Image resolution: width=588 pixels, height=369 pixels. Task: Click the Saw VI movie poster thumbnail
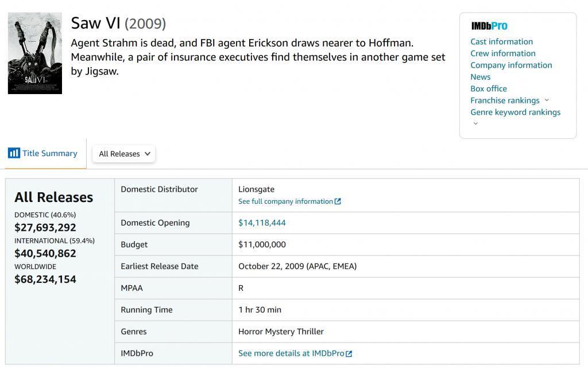[x=34, y=53]
